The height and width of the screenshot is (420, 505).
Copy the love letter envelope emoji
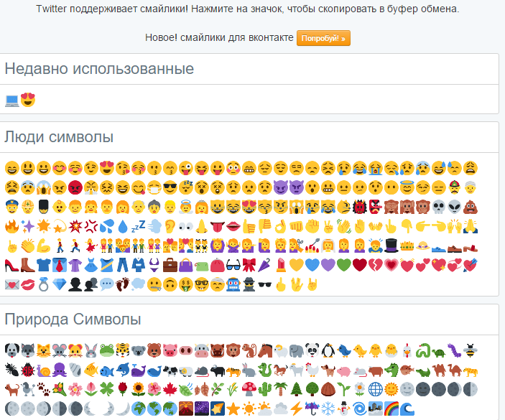[12, 285]
